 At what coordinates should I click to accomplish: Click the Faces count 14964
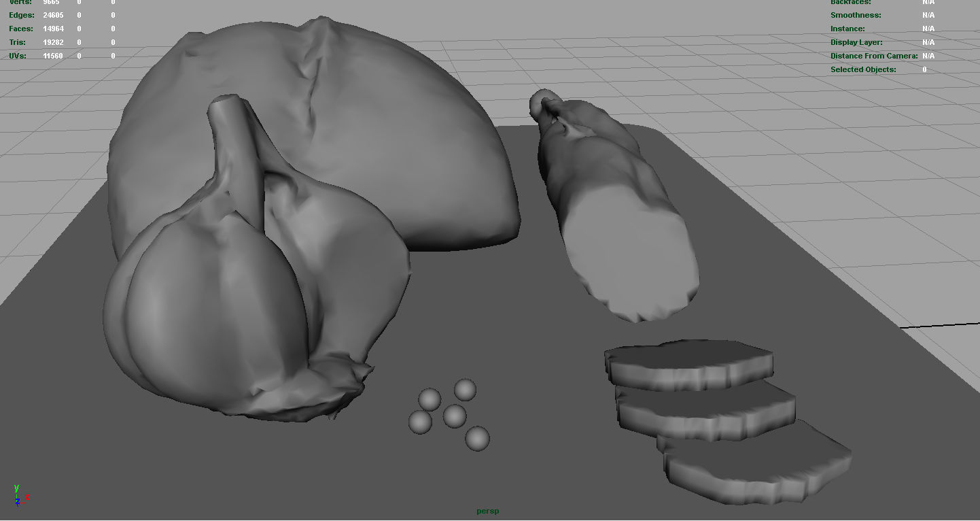click(54, 29)
